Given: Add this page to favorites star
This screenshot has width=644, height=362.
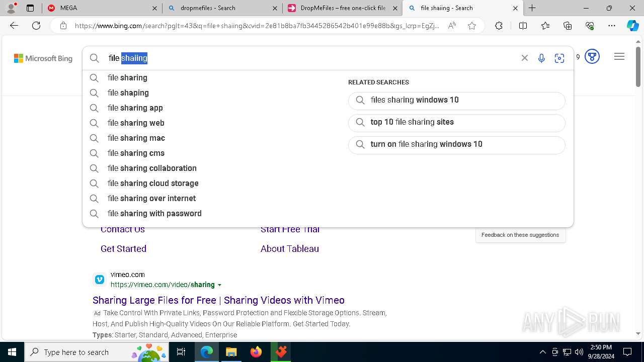Looking at the screenshot, I should point(472,26).
